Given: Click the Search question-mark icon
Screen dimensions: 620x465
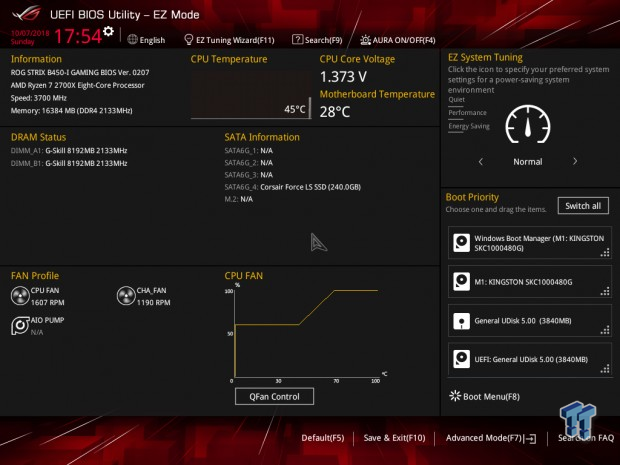Looking at the screenshot, I should (297, 40).
